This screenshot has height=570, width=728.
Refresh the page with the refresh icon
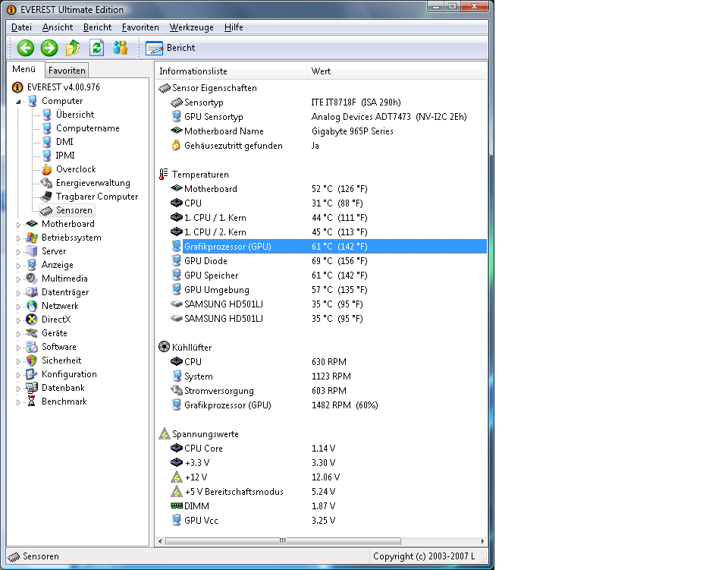click(x=96, y=47)
